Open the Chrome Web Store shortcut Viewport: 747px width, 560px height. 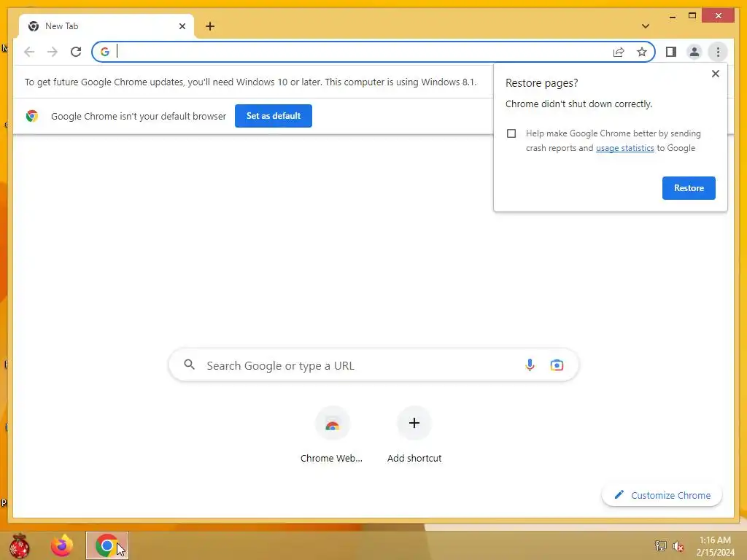click(x=332, y=435)
